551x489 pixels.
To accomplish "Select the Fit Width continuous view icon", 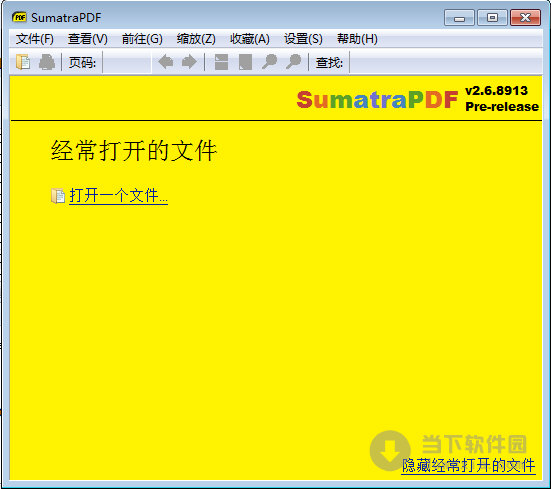I will point(221,62).
